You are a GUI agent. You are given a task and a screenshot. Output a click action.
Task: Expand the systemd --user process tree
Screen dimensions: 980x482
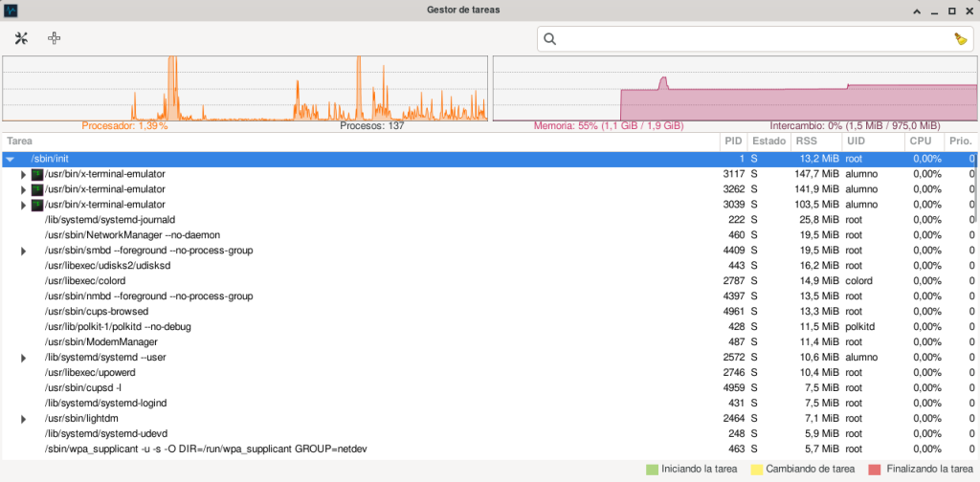tap(24, 358)
